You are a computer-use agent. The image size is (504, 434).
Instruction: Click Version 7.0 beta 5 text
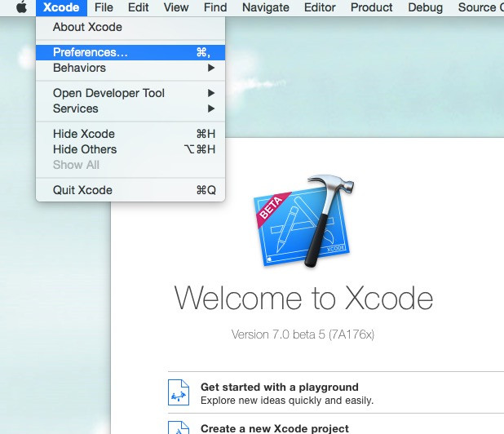[x=303, y=334]
